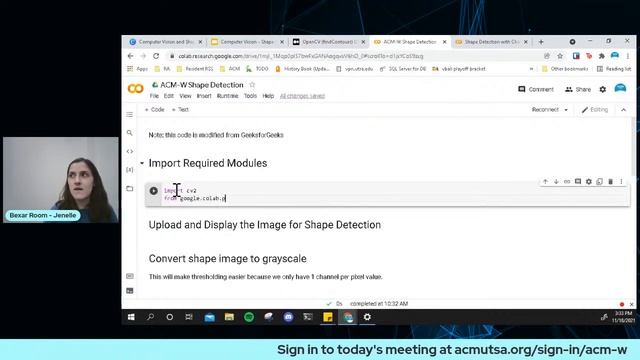Image resolution: width=640 pixels, height=360 pixels.
Task: Click the account avatar in Colab header
Action: [x=620, y=89]
